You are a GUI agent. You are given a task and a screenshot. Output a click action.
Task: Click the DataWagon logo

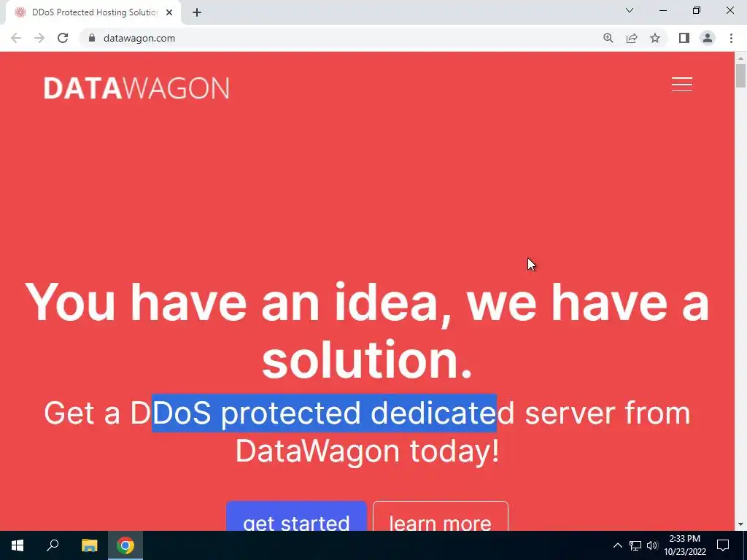pos(136,88)
